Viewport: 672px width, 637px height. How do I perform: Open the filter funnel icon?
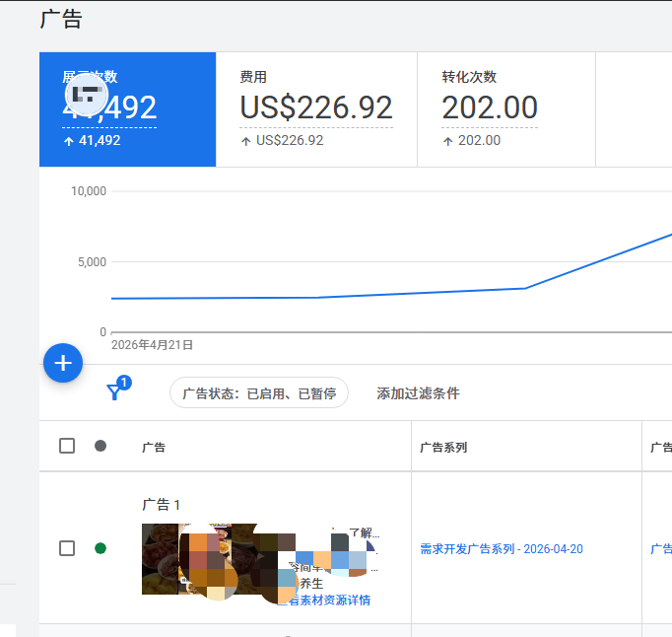[114, 392]
